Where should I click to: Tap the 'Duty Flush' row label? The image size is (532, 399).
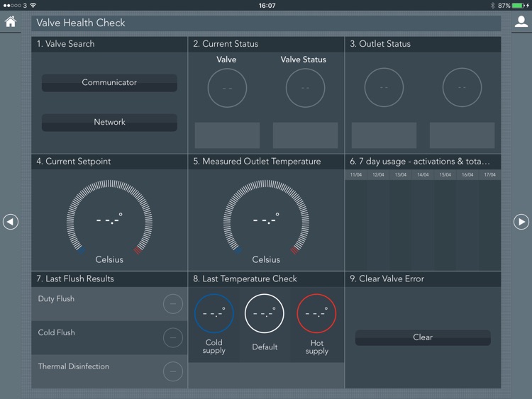[56, 298]
